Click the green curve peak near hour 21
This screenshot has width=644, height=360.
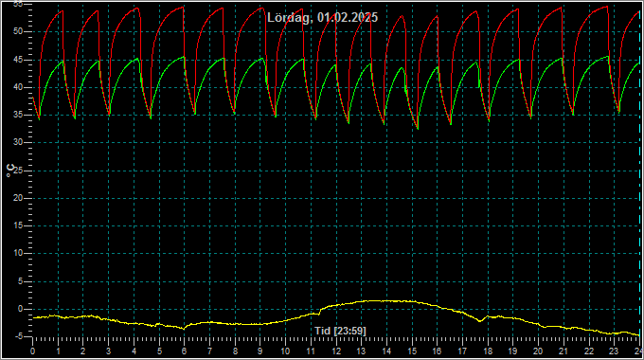click(561, 58)
